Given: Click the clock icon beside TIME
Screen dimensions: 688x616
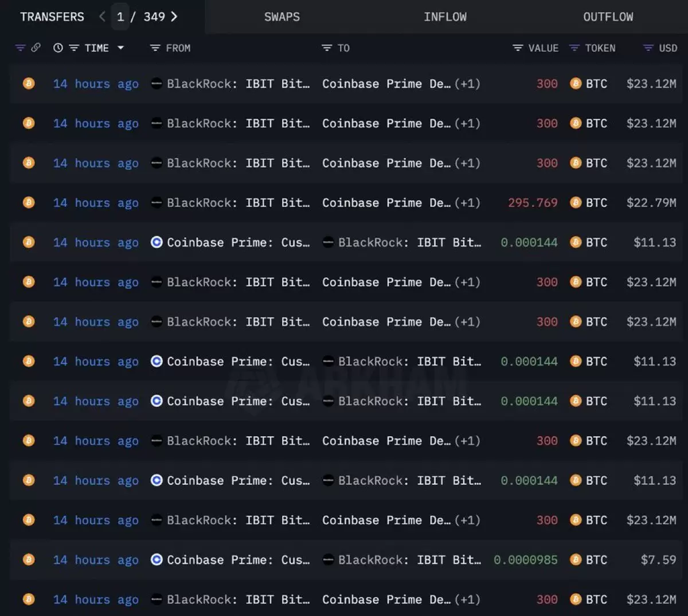Looking at the screenshot, I should click(x=58, y=48).
